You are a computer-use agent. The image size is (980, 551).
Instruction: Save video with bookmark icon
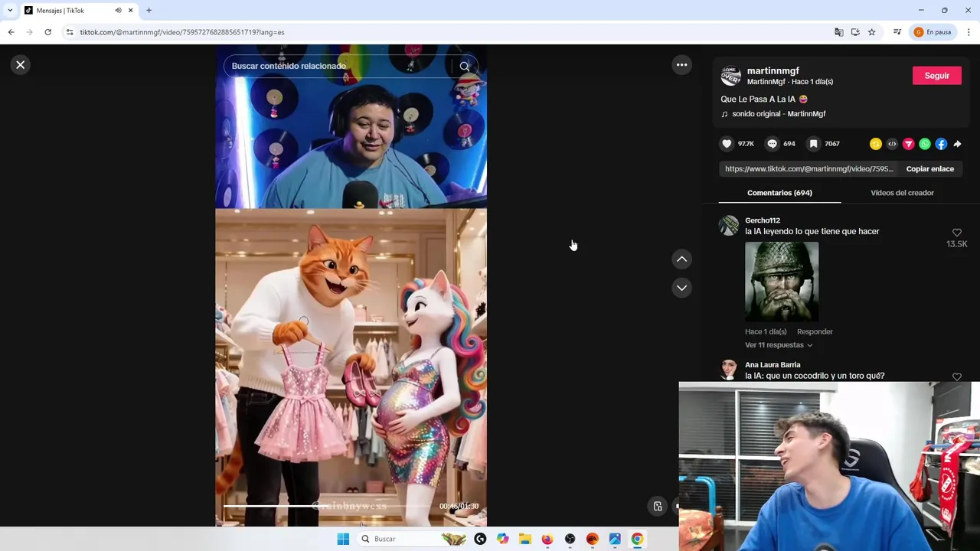tap(813, 144)
